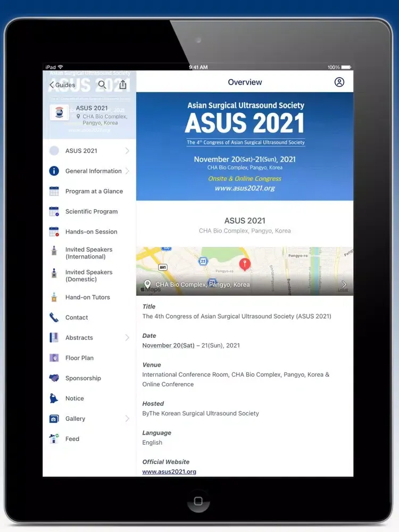Tap Hand-on Tutors label
399x532 pixels.
(x=88, y=297)
